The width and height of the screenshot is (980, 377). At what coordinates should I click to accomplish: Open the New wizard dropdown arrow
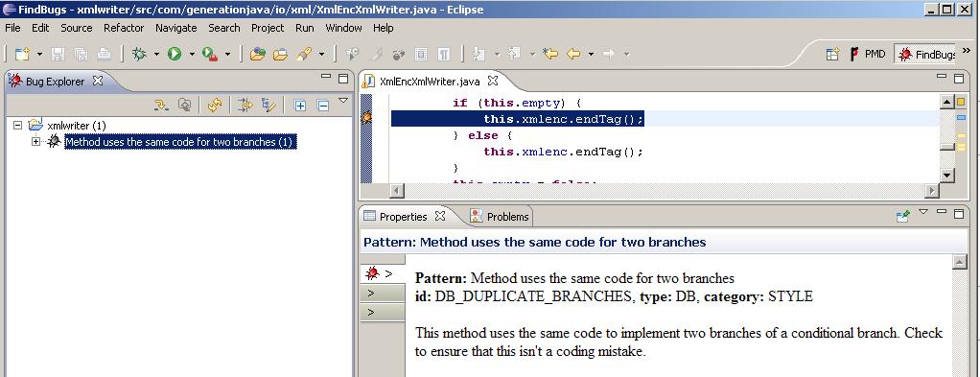coord(39,55)
